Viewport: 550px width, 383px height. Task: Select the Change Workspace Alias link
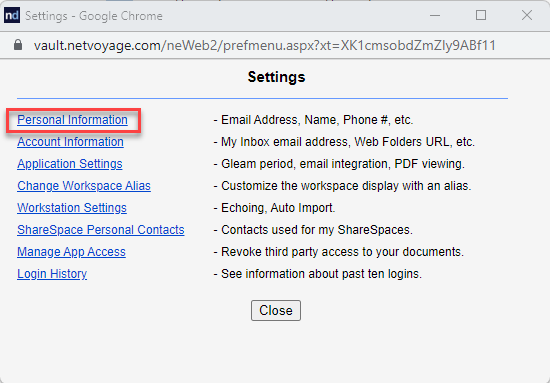[84, 186]
